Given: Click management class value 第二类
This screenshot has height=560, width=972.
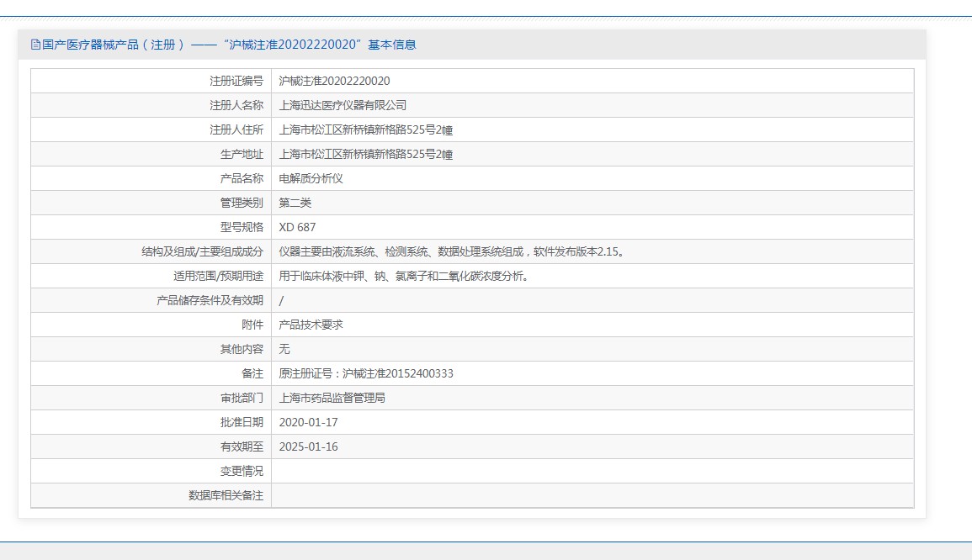Looking at the screenshot, I should pyautogui.click(x=295, y=203).
